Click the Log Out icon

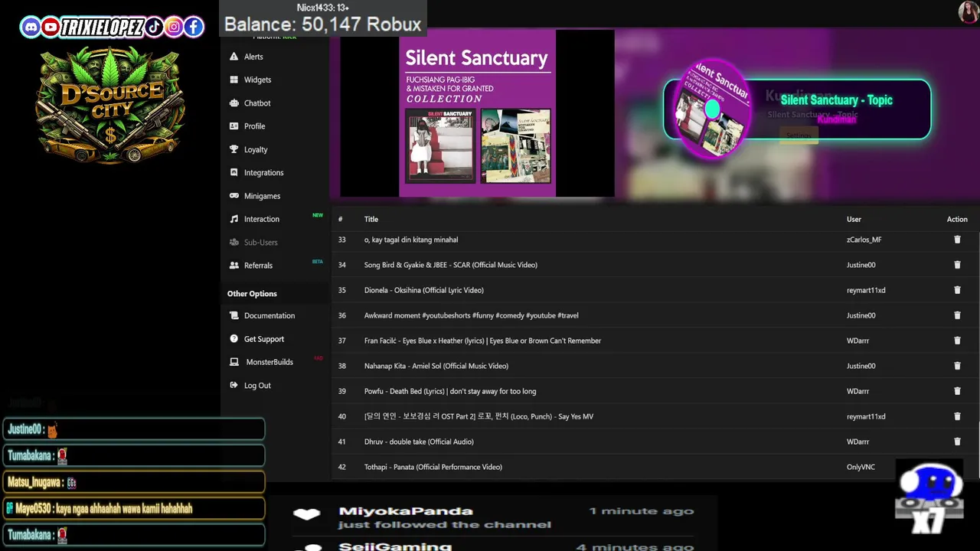tap(234, 385)
